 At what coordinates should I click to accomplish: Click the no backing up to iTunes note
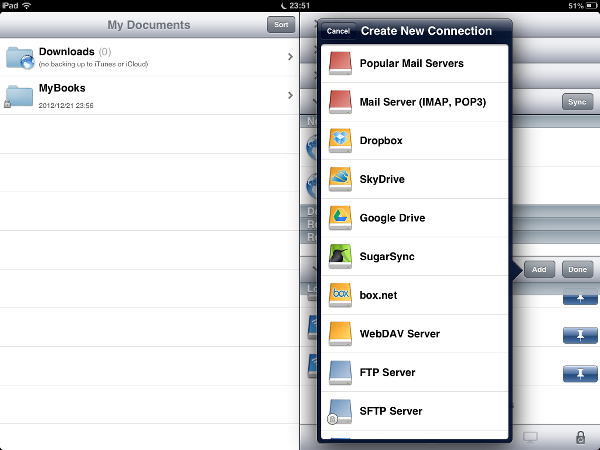(93, 64)
